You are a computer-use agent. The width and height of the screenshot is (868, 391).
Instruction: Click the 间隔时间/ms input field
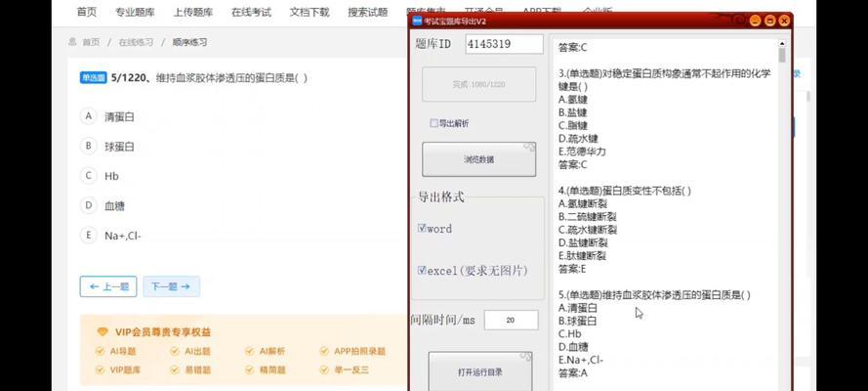[x=511, y=320]
